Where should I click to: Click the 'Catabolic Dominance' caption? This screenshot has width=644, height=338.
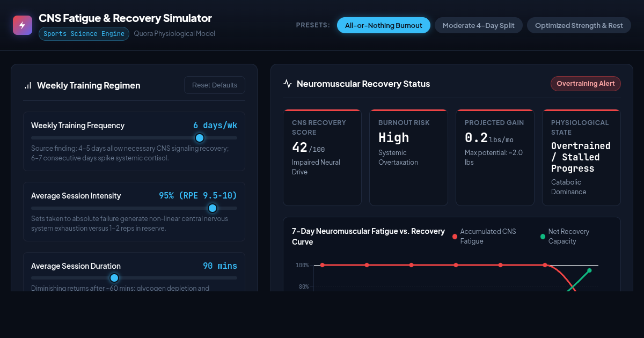pyautogui.click(x=569, y=187)
